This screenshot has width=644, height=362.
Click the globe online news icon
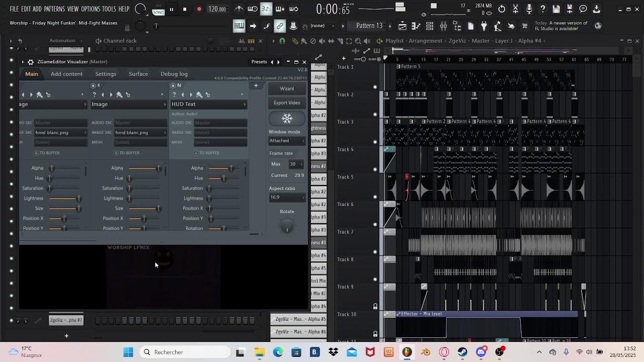(598, 26)
